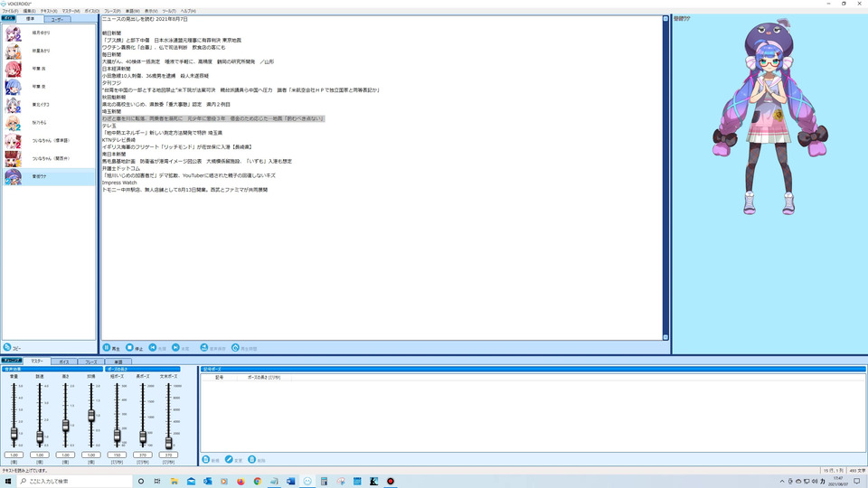This screenshot has width=868, height=488.
Task: Open the ボイス(O) menu
Action: [92, 11]
